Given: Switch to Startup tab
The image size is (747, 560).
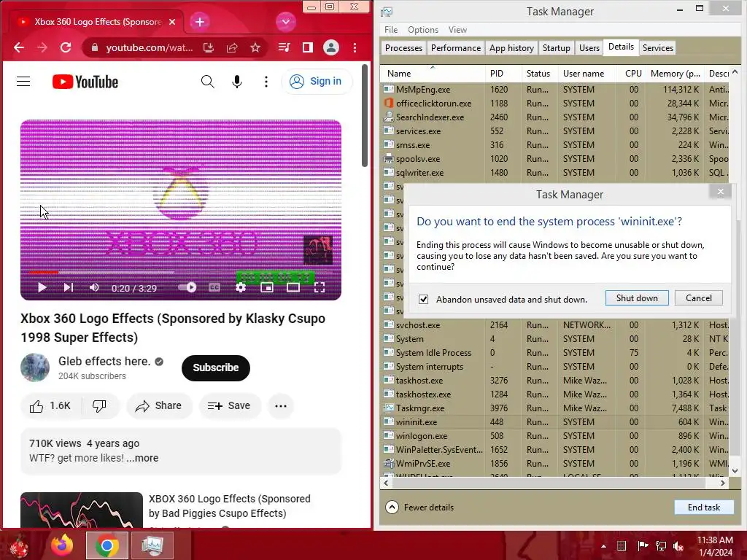Looking at the screenshot, I should pos(556,48).
